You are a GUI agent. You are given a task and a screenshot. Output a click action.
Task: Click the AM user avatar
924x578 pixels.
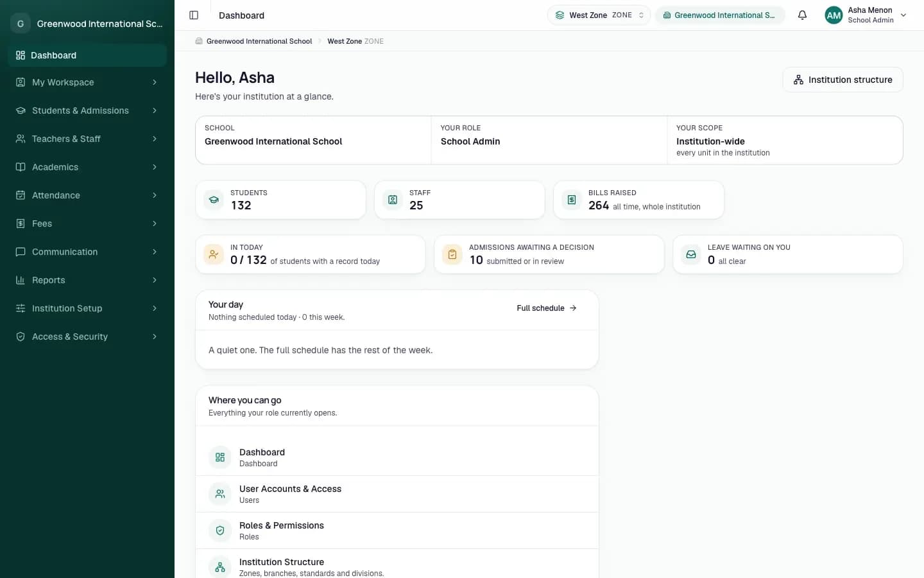coord(834,15)
